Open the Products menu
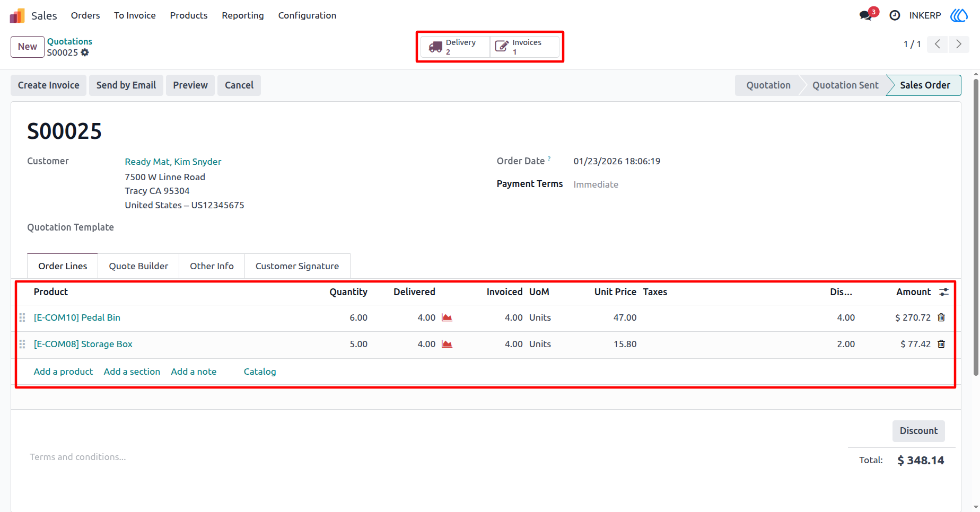Screen dimensions: 980x512 [189, 15]
